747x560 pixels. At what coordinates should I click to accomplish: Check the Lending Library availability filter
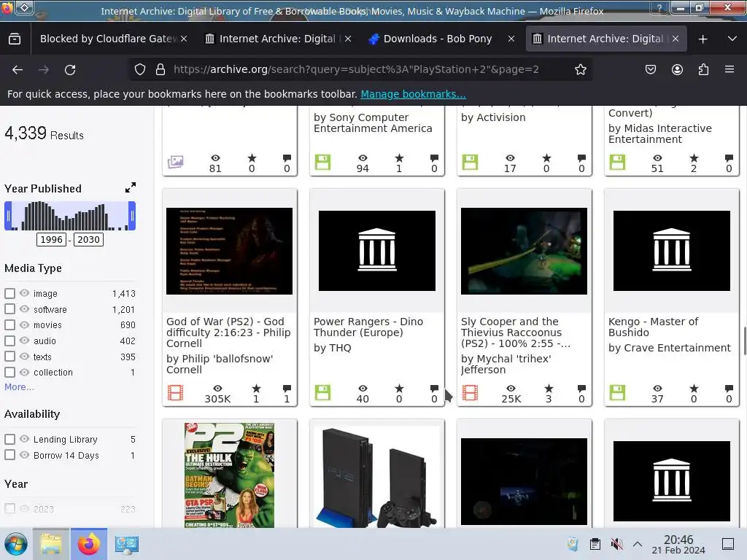point(9,439)
